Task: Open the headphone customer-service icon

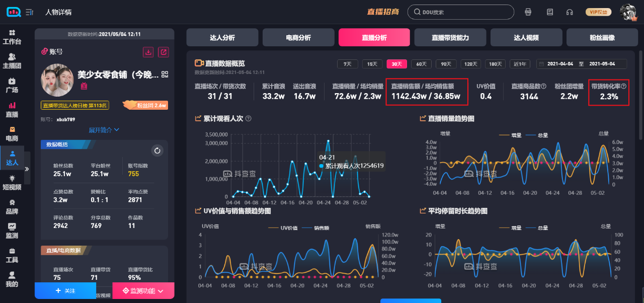Action: click(x=569, y=12)
